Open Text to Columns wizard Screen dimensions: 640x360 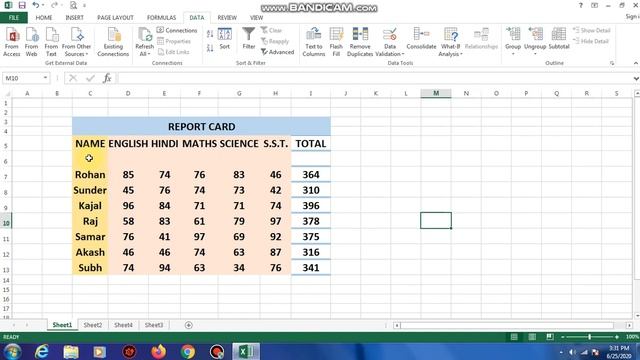(313, 42)
